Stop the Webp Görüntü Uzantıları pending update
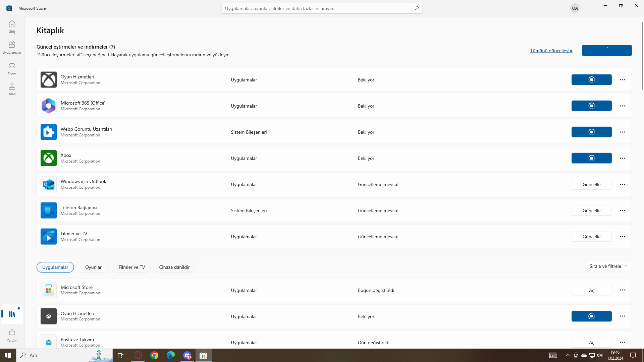 point(591,132)
